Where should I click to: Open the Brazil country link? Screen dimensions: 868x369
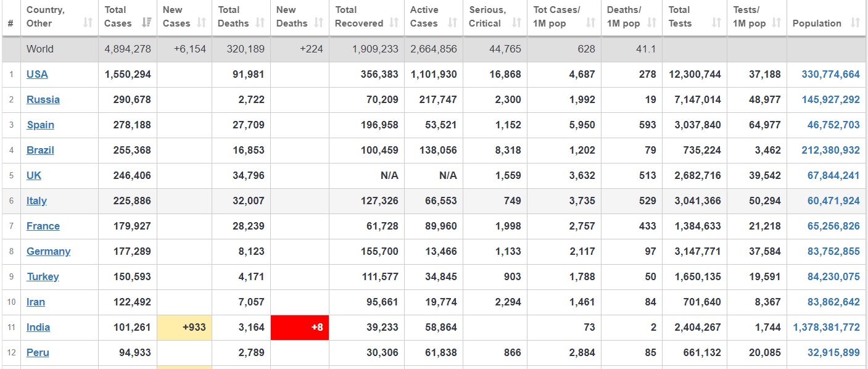(40, 150)
